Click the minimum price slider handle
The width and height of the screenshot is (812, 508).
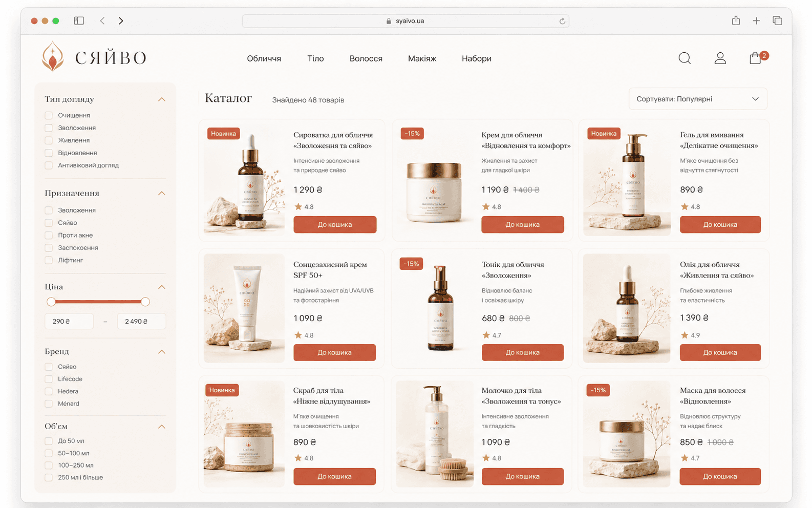pos(51,302)
